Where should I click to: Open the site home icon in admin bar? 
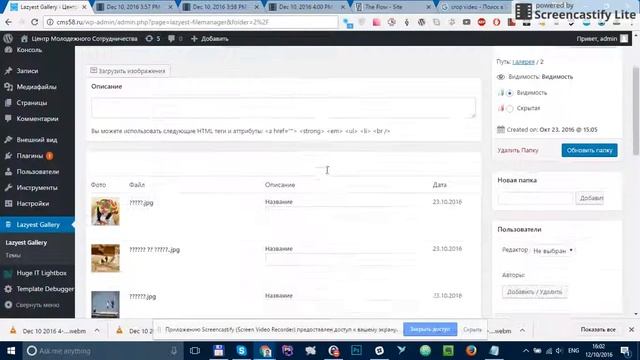(24, 39)
